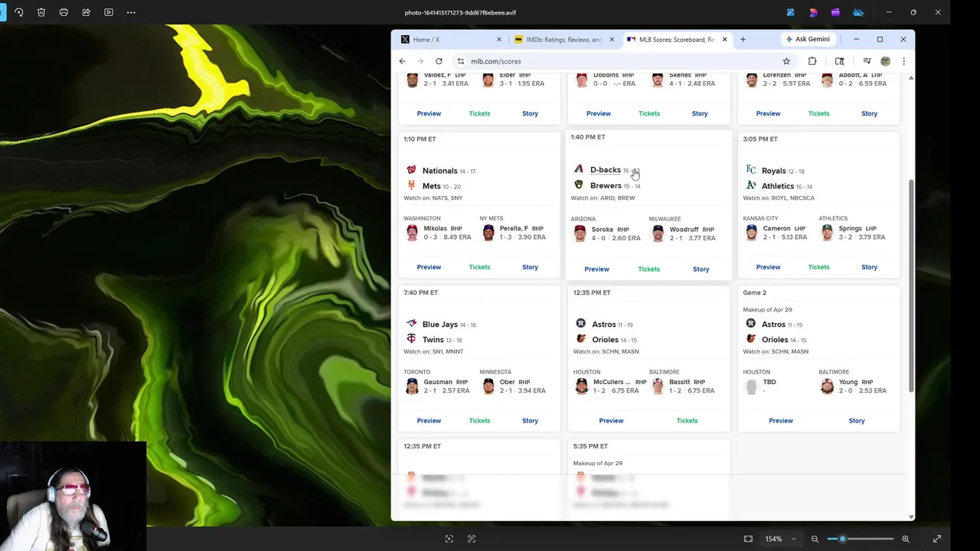
Task: Open Story for Nationals vs Mets game
Action: (530, 267)
